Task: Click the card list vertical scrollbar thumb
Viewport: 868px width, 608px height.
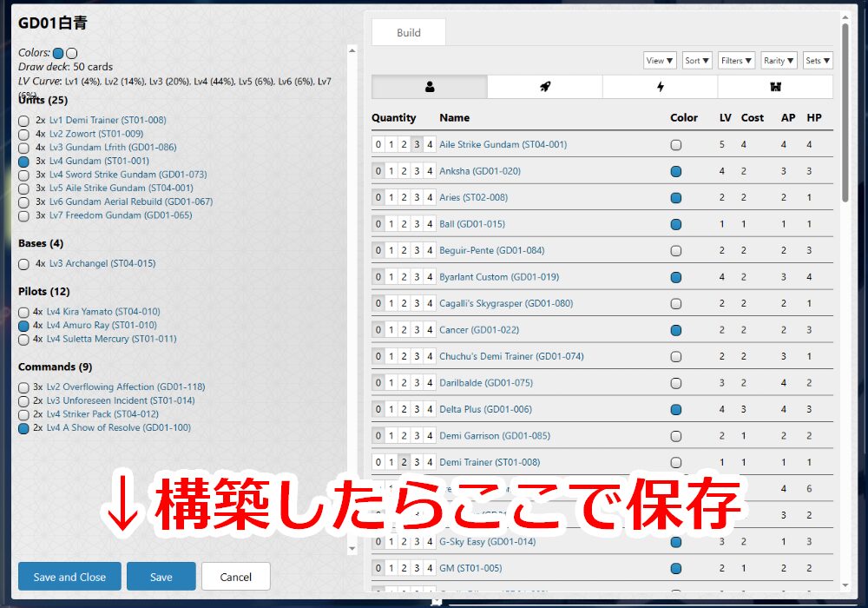Action: [845, 112]
